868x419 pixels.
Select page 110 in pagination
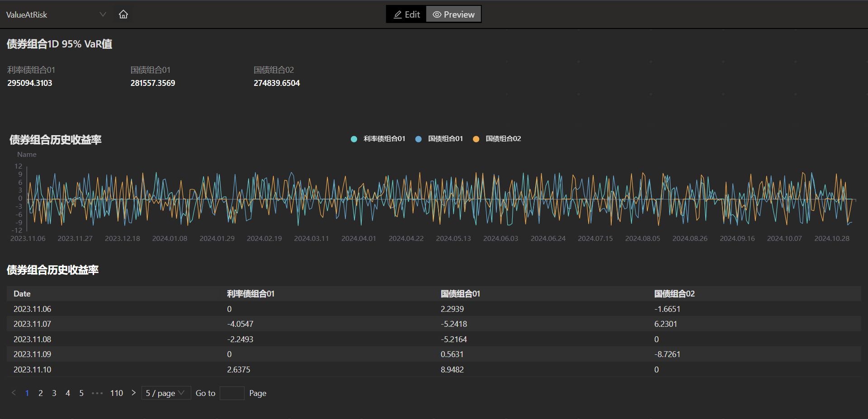pyautogui.click(x=117, y=393)
